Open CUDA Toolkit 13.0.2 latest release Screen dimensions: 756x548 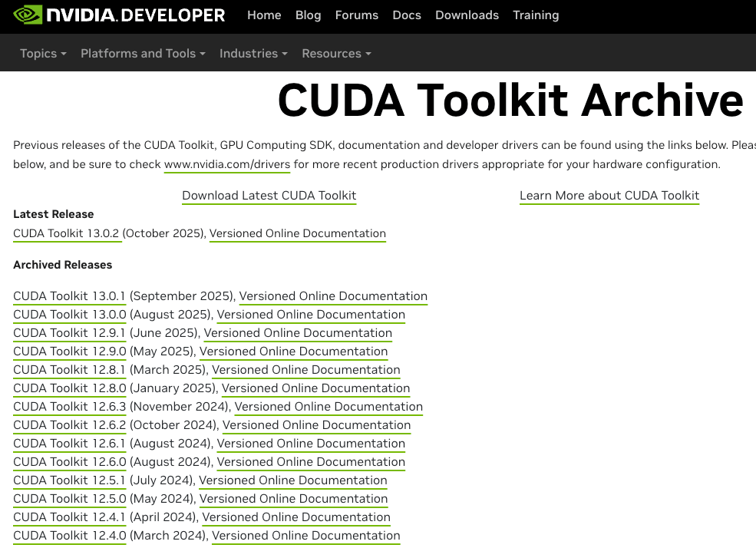pyautogui.click(x=67, y=233)
